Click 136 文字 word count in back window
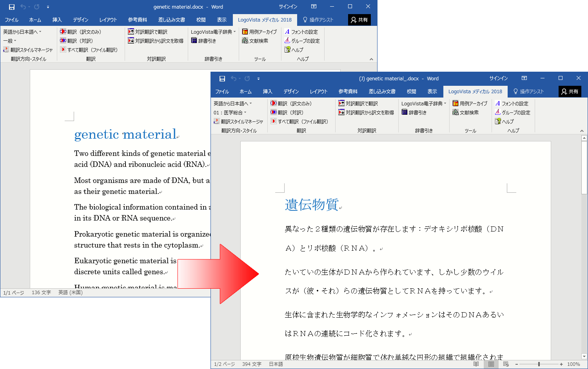 click(x=41, y=293)
